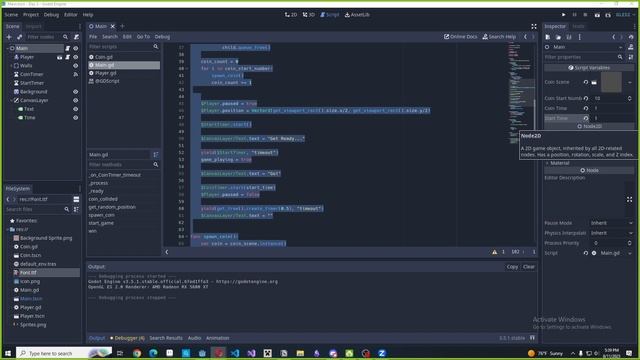Image resolution: width=640 pixels, height=360 pixels.
Task: Toggle visibility of Player node
Action: click(x=76, y=57)
